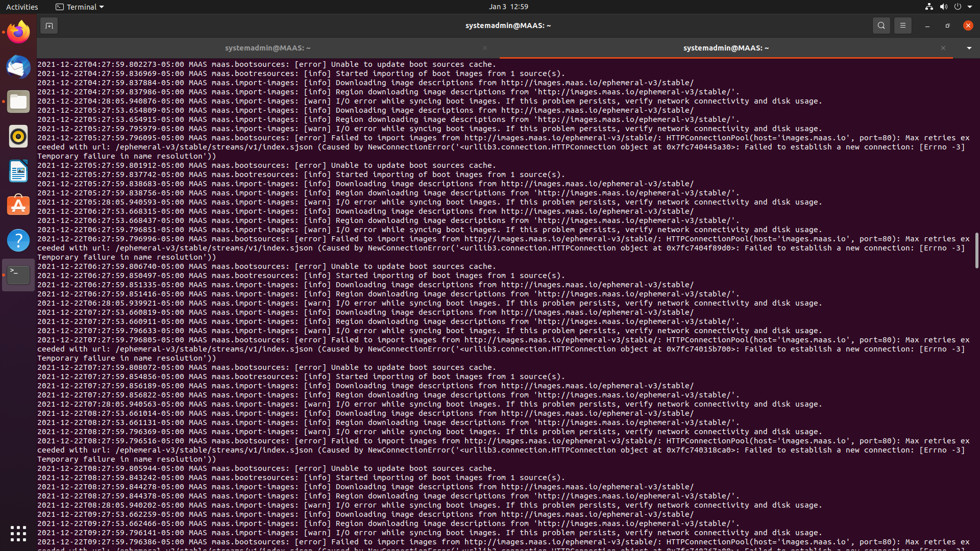The image size is (980, 551).
Task: Click the terminal vertical scrollbar handle
Action: [x=976, y=250]
